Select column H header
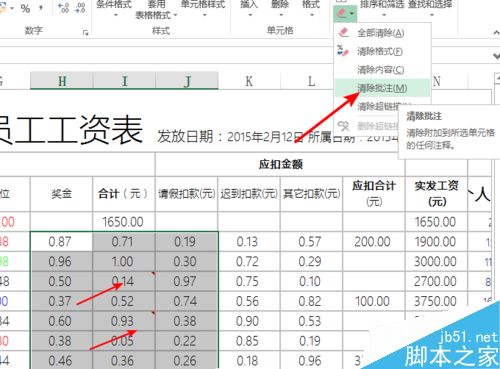 62,81
